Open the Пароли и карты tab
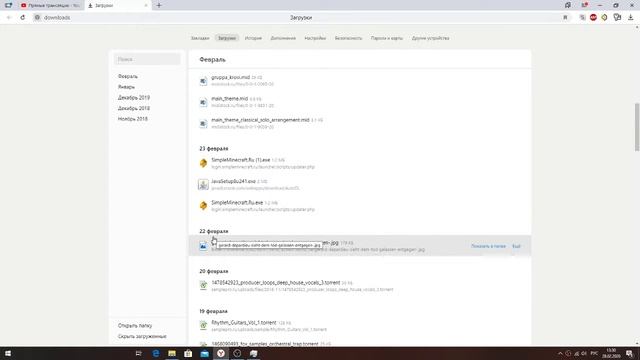This screenshot has width=640, height=360. pos(387,38)
